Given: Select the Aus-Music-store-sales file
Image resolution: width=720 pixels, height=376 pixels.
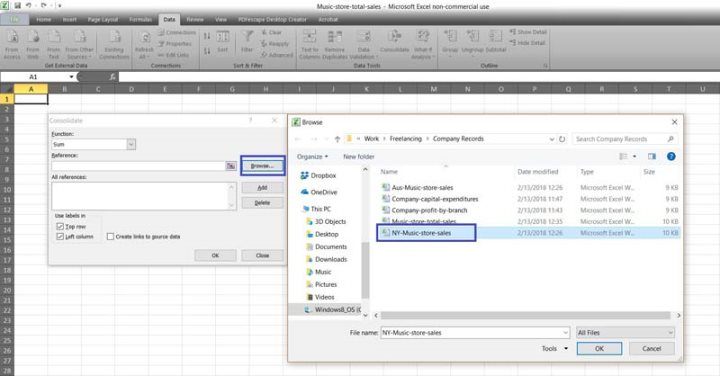Looking at the screenshot, I should click(x=422, y=187).
